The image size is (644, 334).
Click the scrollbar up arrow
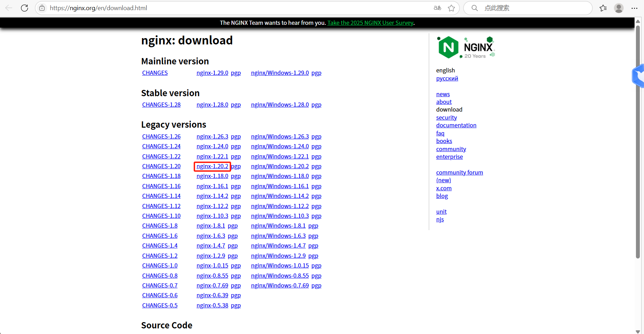click(638, 21)
